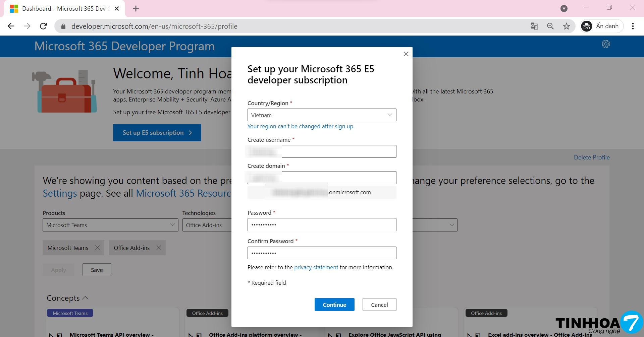Screen dimensions: 644x337
Task: Reload the current page
Action: [43, 26]
